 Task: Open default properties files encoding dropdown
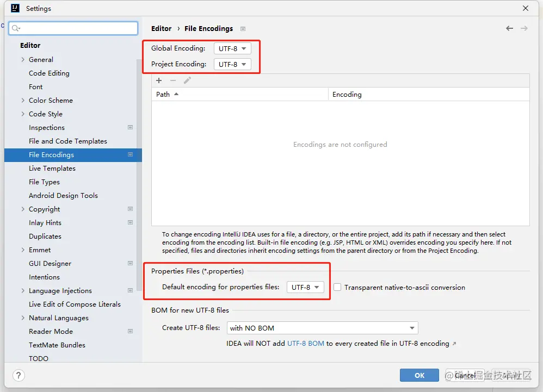pyautogui.click(x=305, y=287)
